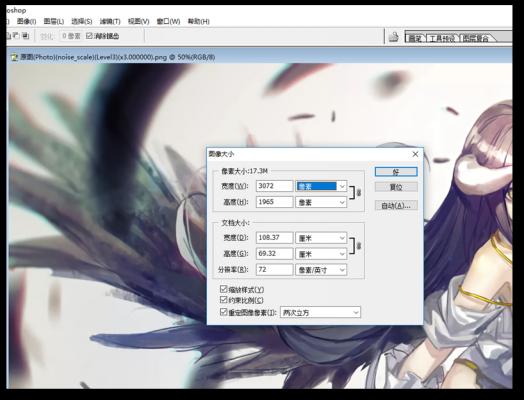Viewport: 524px width, 400px height.
Task: Click the 图像大小 dialog title text
Action: pyautogui.click(x=221, y=154)
